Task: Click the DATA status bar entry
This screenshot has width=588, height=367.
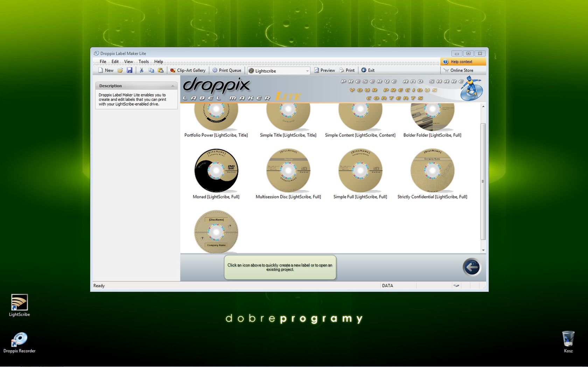Action: (x=387, y=286)
